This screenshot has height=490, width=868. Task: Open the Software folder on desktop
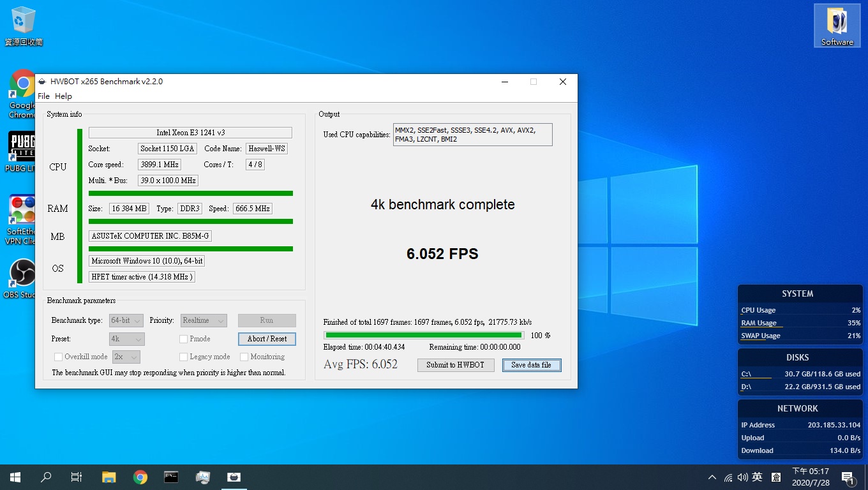837,26
